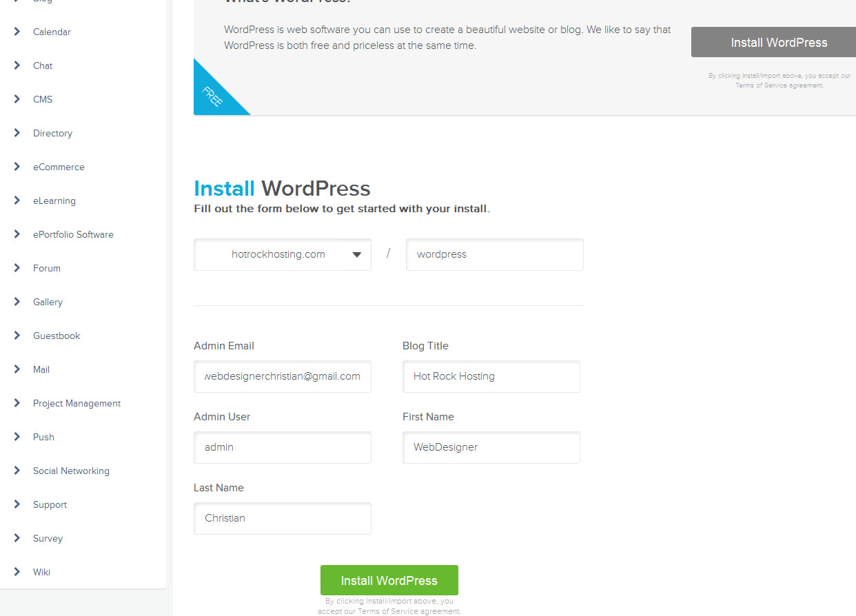This screenshot has width=856, height=616.
Task: Open the Guestbook category
Action: pos(57,336)
